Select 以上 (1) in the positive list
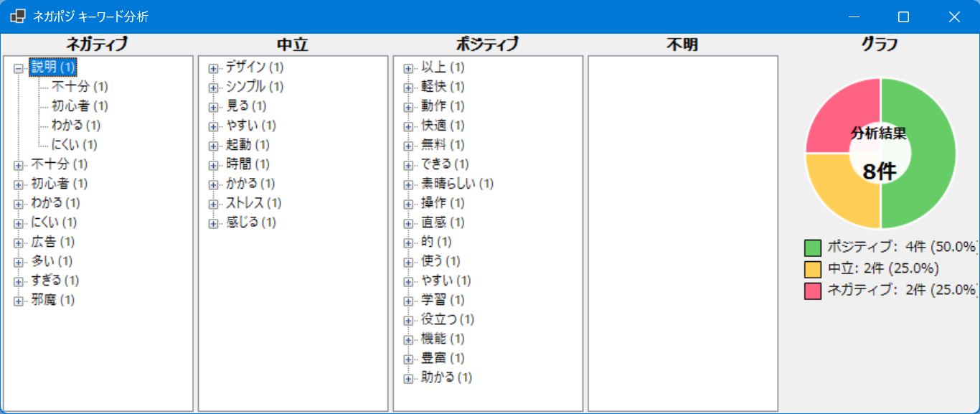980x414 pixels. pos(443,67)
